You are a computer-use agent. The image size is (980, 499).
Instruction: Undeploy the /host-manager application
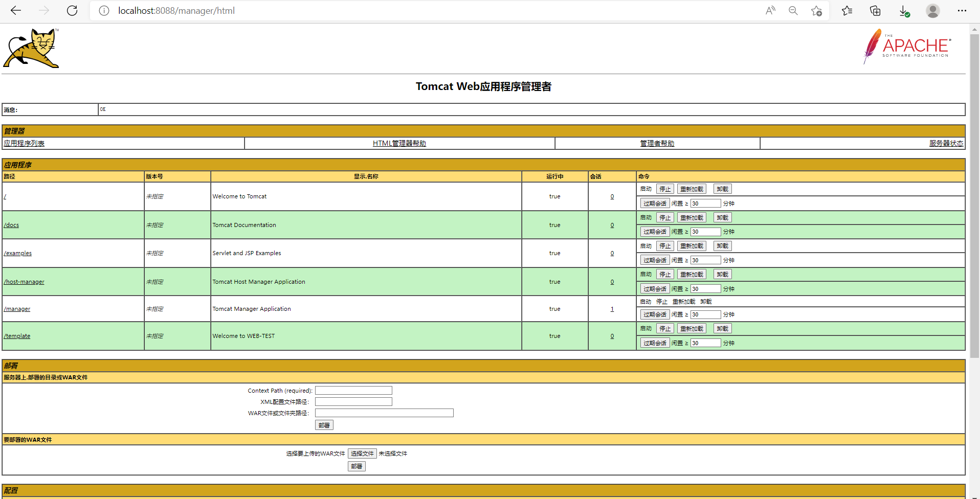pyautogui.click(x=722, y=275)
